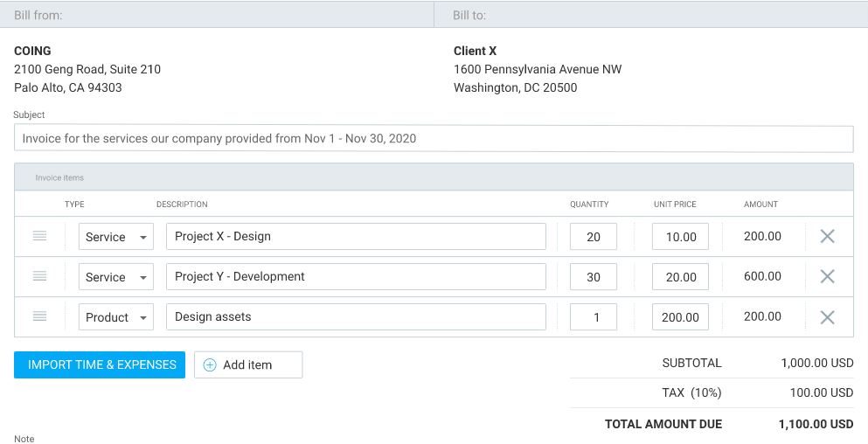The height and width of the screenshot is (444, 868).
Task: Click the 2100 Geng Road address line
Action: click(87, 69)
